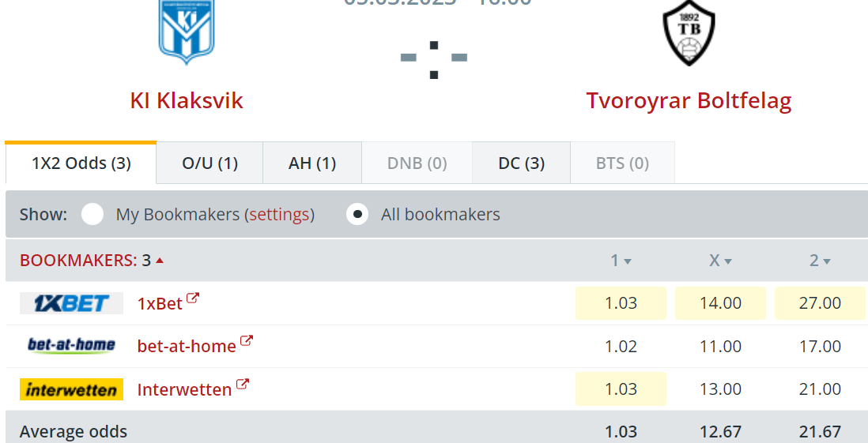Select the All bookmakers radio button

pyautogui.click(x=357, y=214)
